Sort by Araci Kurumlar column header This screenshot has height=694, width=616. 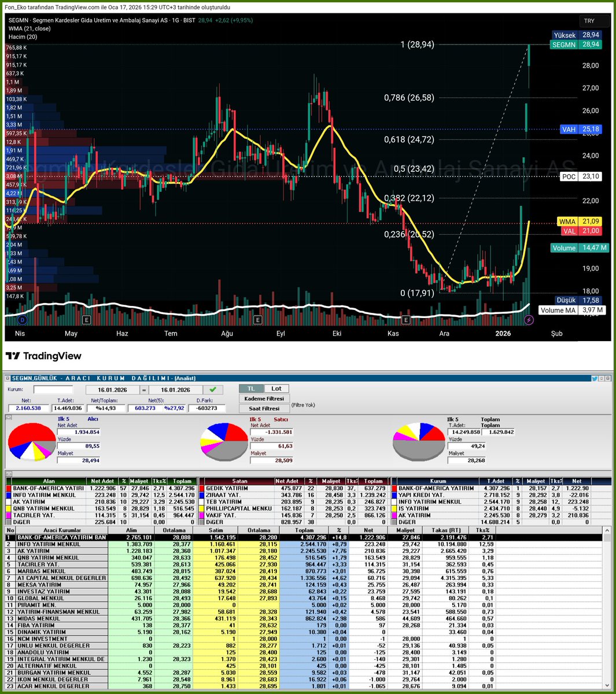62,530
